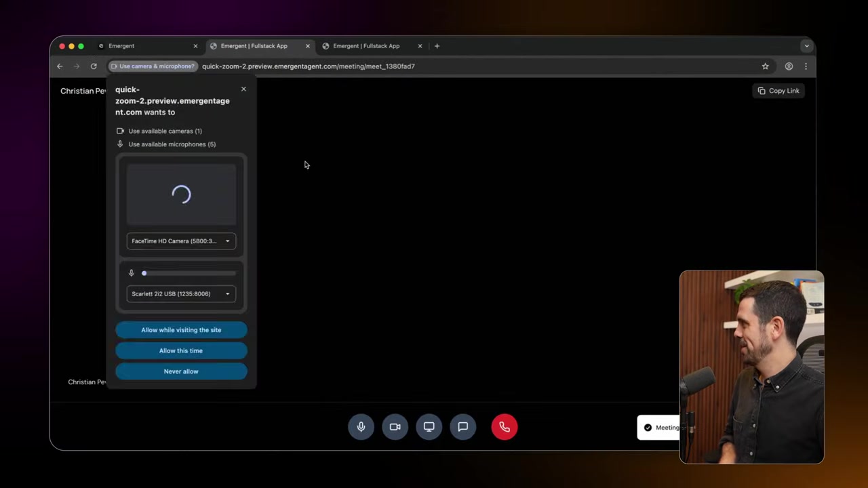This screenshot has width=868, height=488.
Task: Expand the FaceTime HD Camera dropdown
Action: point(181,241)
